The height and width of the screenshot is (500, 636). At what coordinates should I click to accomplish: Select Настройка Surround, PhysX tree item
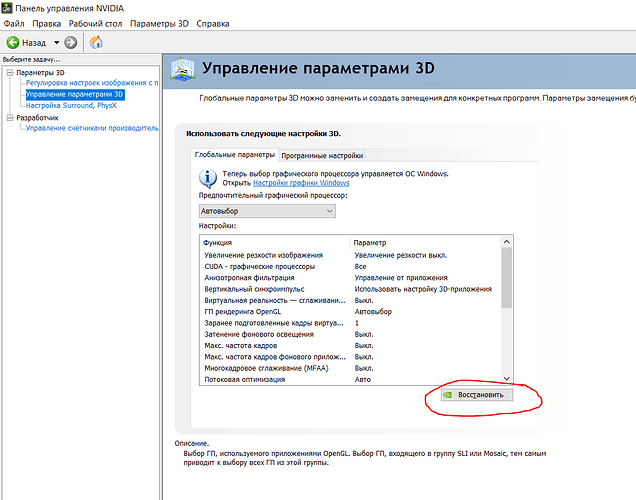point(71,105)
